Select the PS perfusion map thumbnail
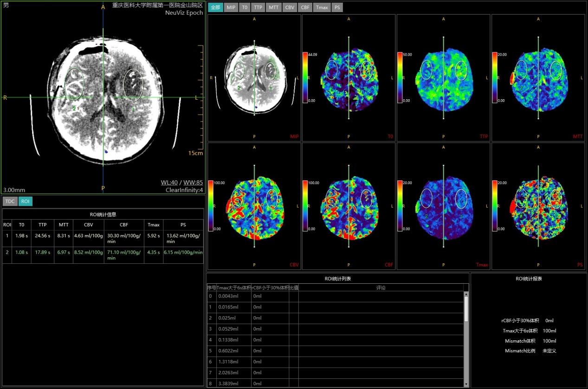Viewport: 588px width, 389px height. [x=538, y=206]
